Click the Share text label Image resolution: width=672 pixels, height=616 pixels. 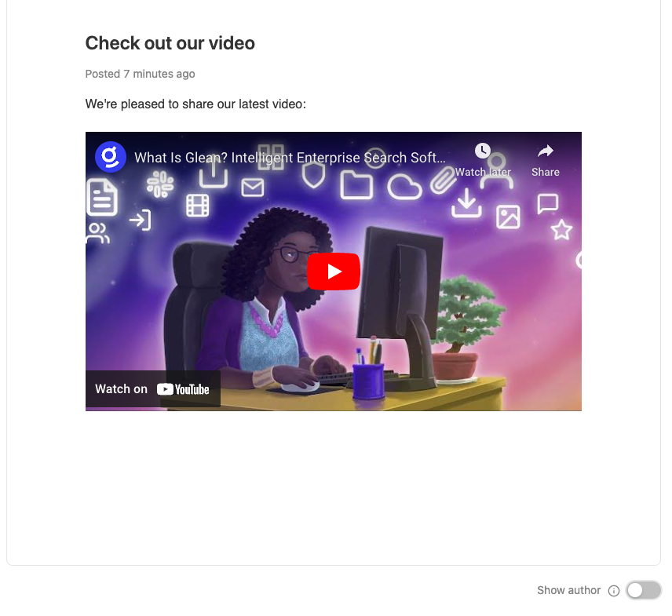545,172
